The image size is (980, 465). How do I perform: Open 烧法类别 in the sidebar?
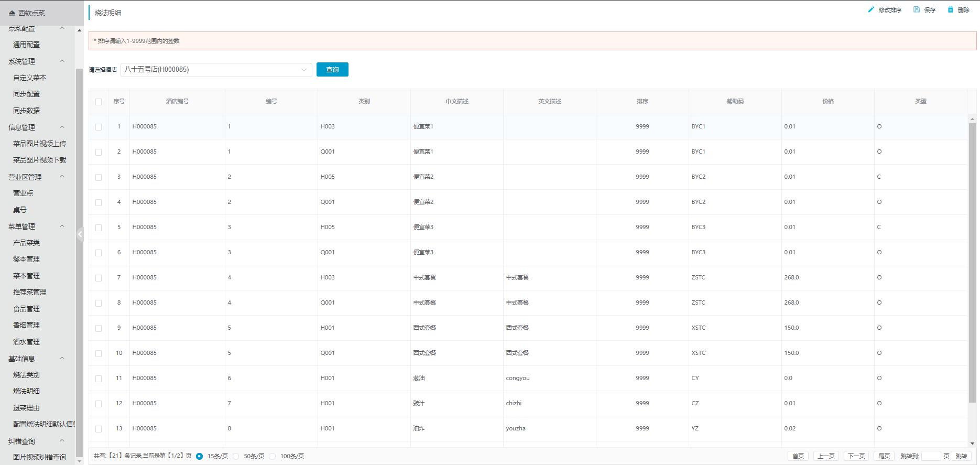tap(26, 375)
